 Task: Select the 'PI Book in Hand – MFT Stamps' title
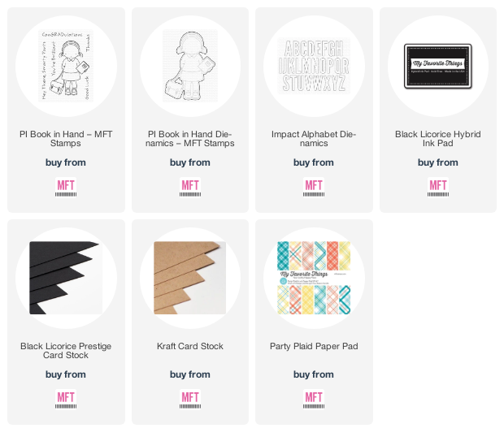click(x=66, y=138)
